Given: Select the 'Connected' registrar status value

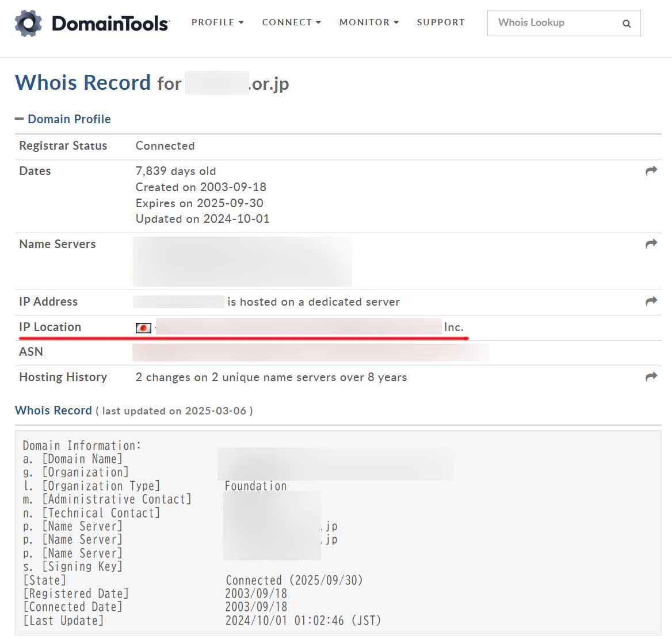Looking at the screenshot, I should tap(165, 146).
